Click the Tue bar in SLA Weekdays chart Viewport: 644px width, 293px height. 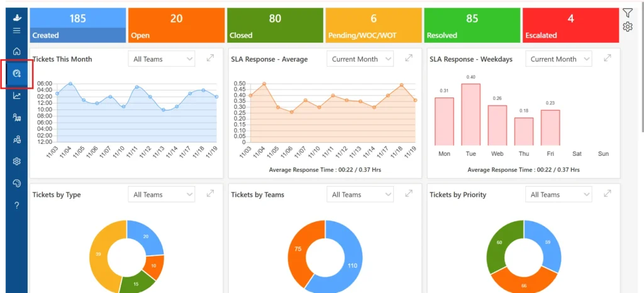[x=470, y=114]
